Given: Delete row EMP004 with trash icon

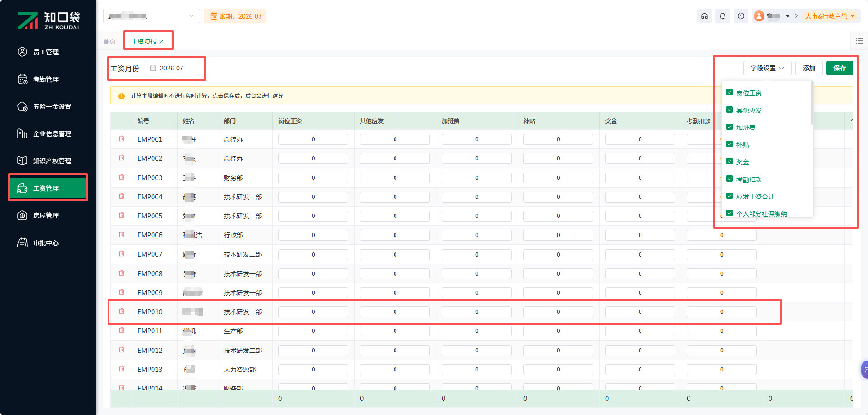Looking at the screenshot, I should coord(122,196).
